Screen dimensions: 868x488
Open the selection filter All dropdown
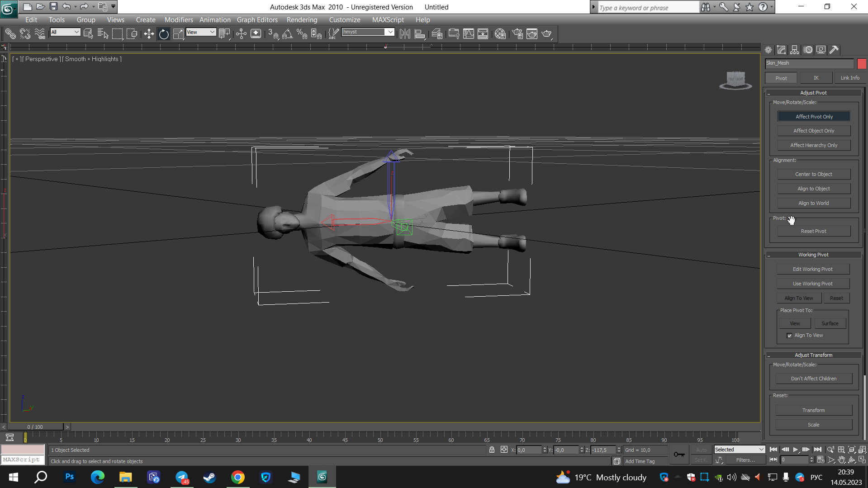pos(65,32)
